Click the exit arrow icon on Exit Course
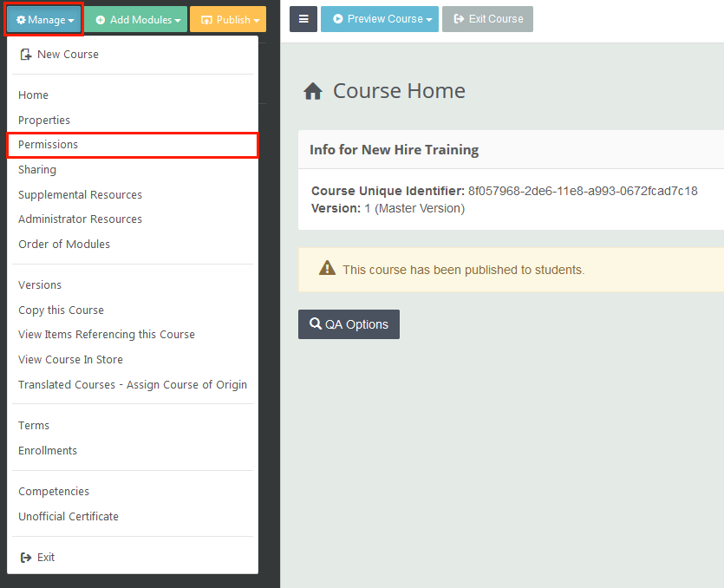This screenshot has width=724, height=588. pos(459,19)
